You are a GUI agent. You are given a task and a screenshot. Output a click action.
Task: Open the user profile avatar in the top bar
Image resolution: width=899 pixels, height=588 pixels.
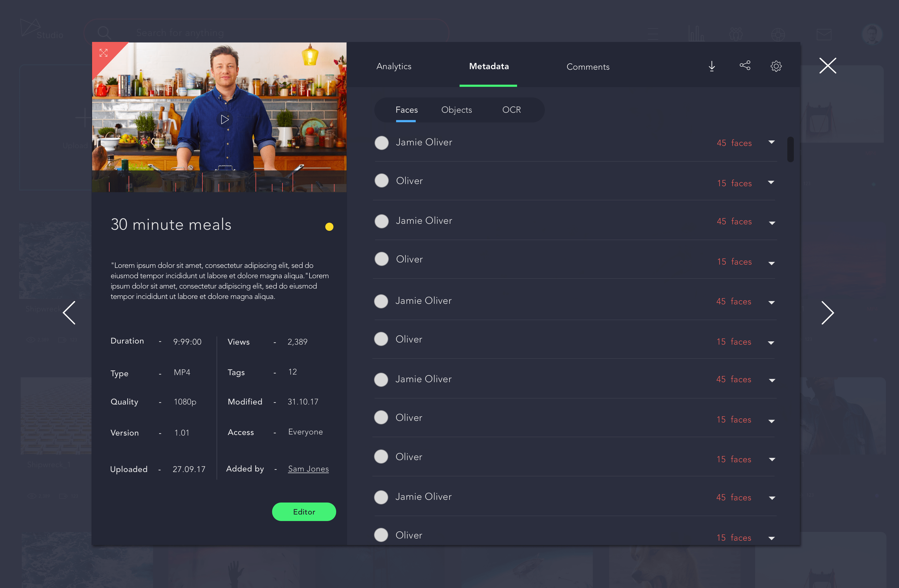(x=872, y=34)
